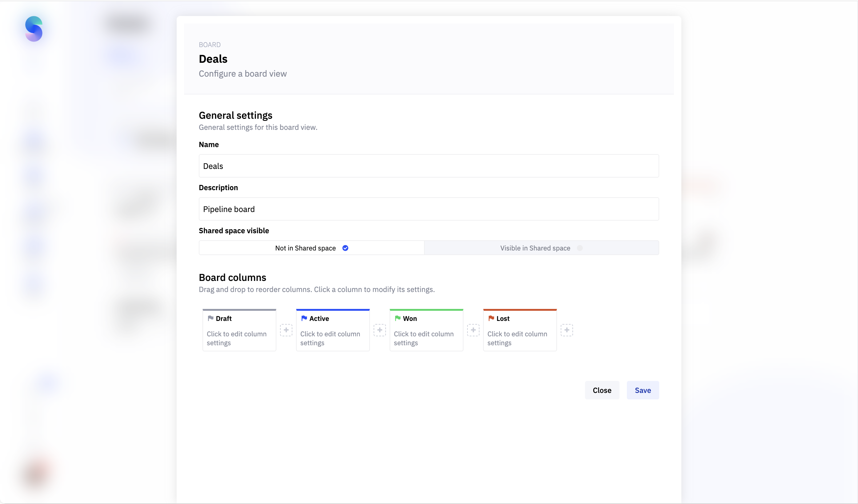
Task: Click the Shared space visible label
Action: pos(234,231)
